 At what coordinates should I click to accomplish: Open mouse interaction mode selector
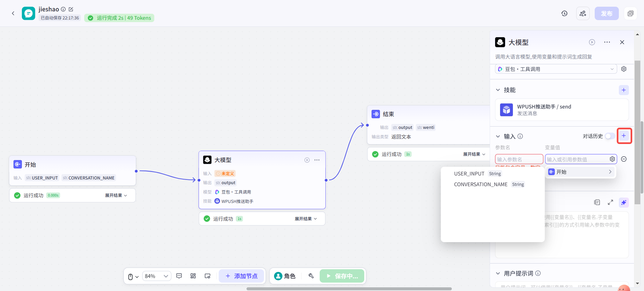(133, 276)
